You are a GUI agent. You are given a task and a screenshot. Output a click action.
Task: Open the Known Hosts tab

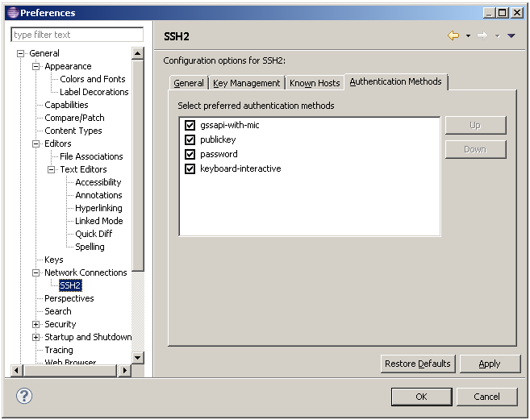315,83
